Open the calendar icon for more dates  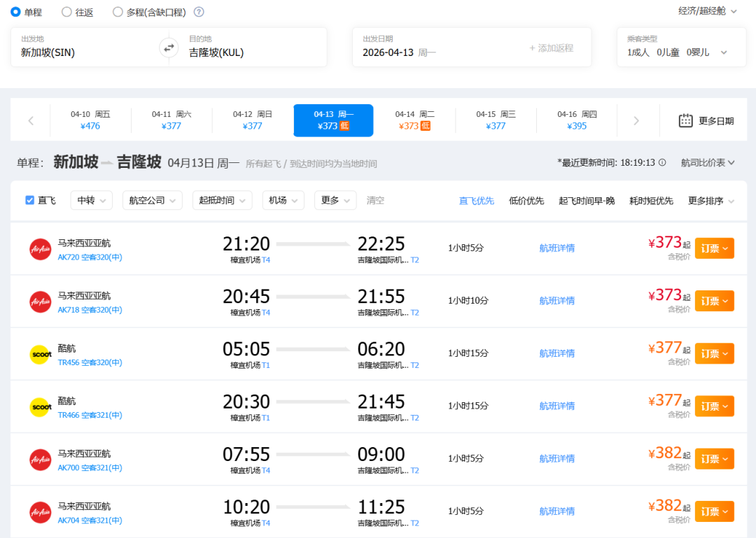[685, 121]
